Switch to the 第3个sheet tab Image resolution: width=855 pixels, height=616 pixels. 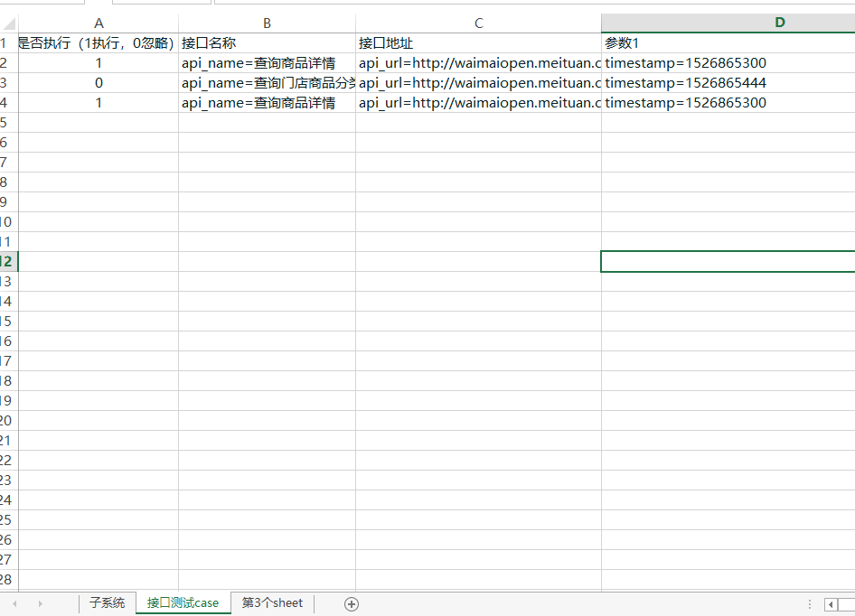pos(270,603)
